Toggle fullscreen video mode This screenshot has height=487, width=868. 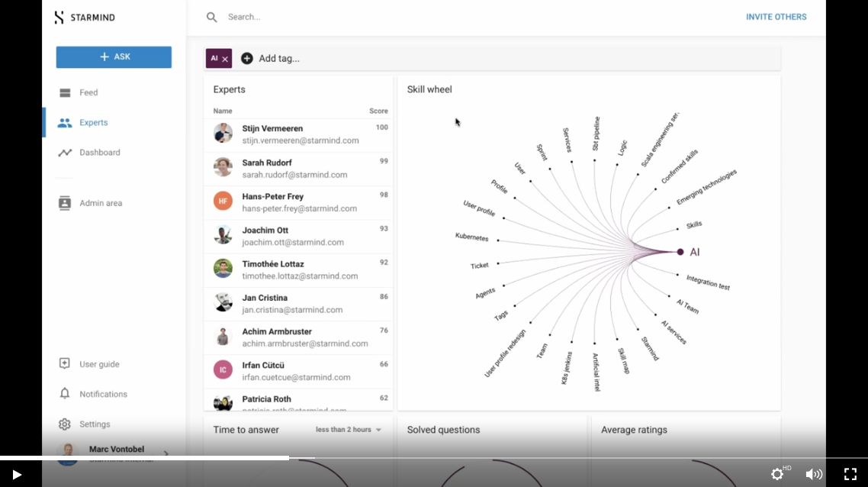[x=850, y=474]
